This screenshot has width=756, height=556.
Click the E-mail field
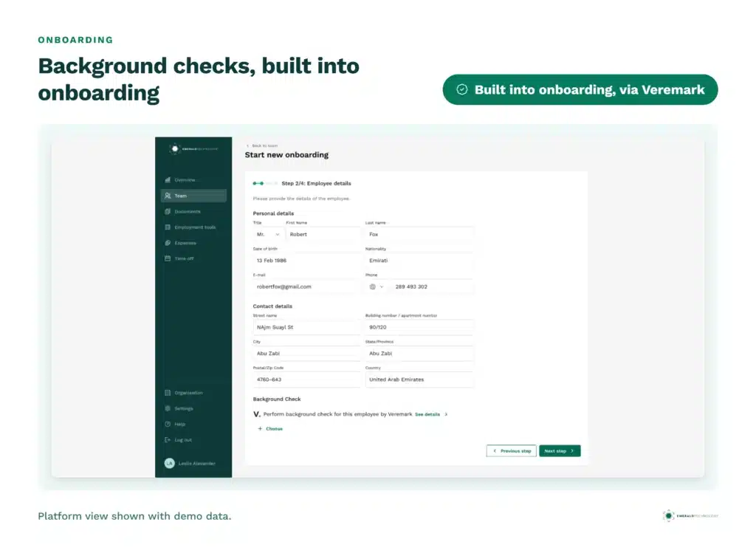(306, 286)
